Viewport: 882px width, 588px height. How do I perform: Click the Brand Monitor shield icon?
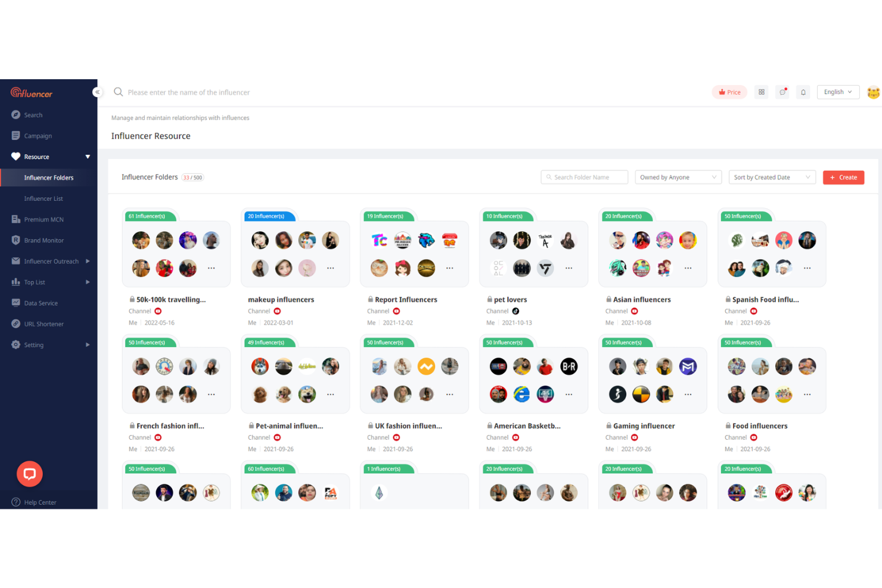15,240
